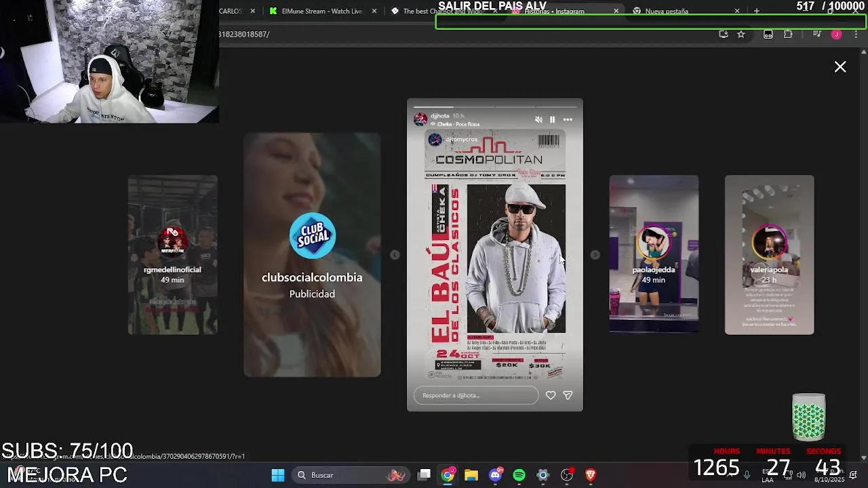Open the browser extensions puzzle icon
This screenshot has height=488, width=868.
pyautogui.click(x=788, y=34)
